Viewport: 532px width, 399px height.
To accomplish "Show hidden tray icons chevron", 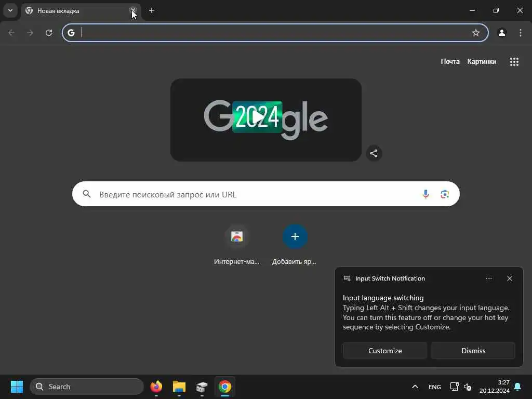I will pyautogui.click(x=415, y=387).
